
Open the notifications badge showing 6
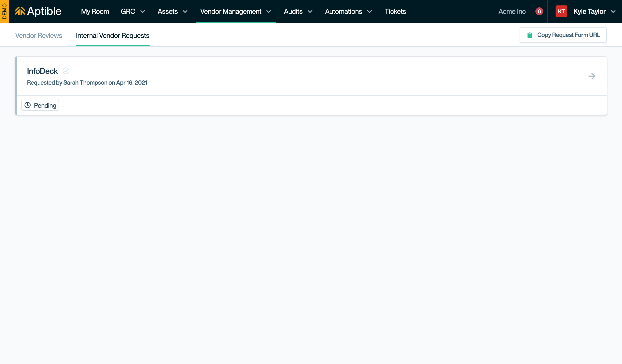(539, 11)
